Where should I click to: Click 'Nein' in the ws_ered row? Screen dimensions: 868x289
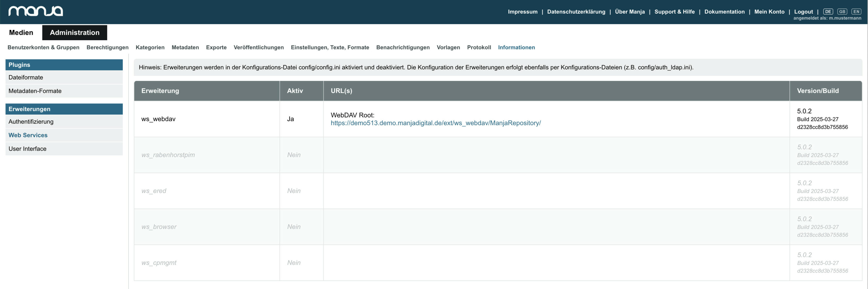294,191
